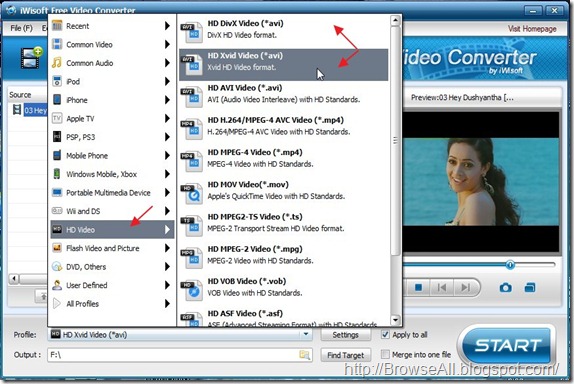Open the File (F) menu
This screenshot has height=384, width=574.
tap(21, 28)
